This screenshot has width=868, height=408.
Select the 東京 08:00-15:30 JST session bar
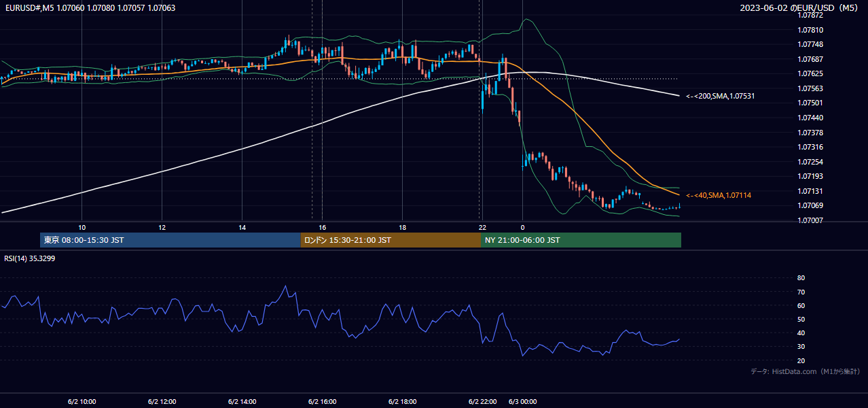click(170, 240)
